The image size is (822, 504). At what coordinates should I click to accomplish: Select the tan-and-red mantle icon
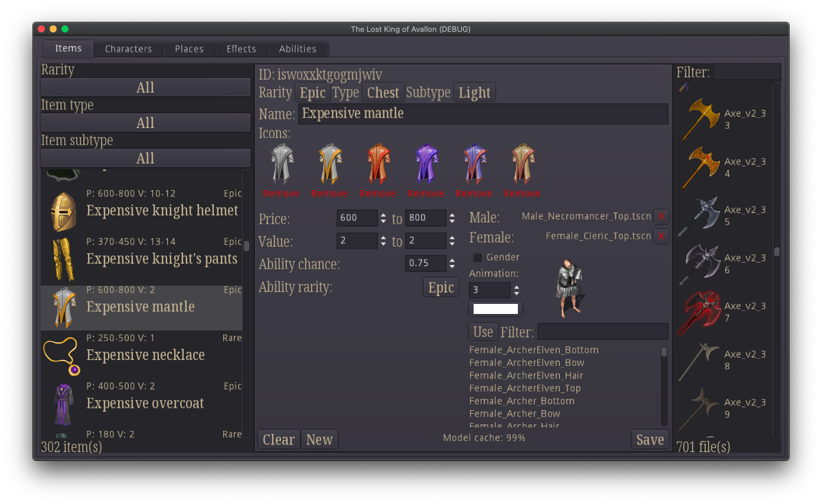[x=523, y=165]
